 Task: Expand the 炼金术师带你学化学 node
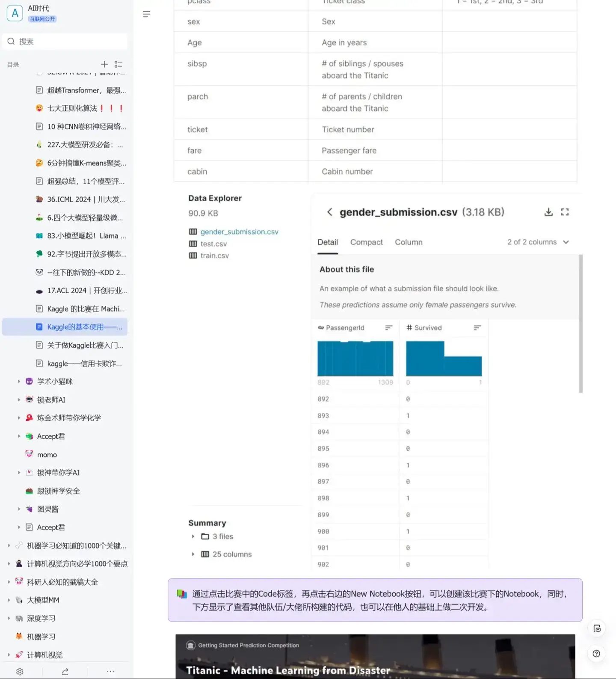19,417
